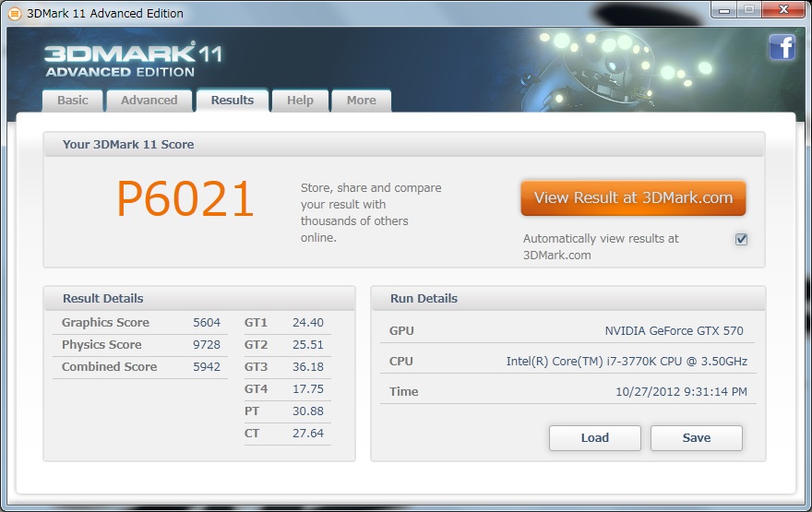
Task: Click Combined Score value 5942
Action: [x=207, y=367]
